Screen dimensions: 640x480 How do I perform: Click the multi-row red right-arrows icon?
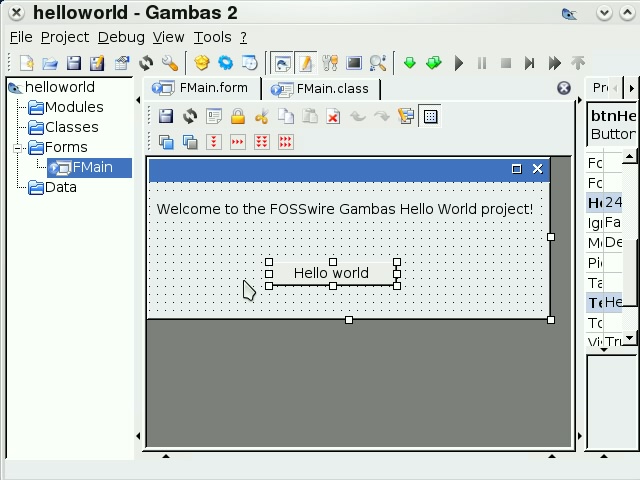click(x=286, y=142)
